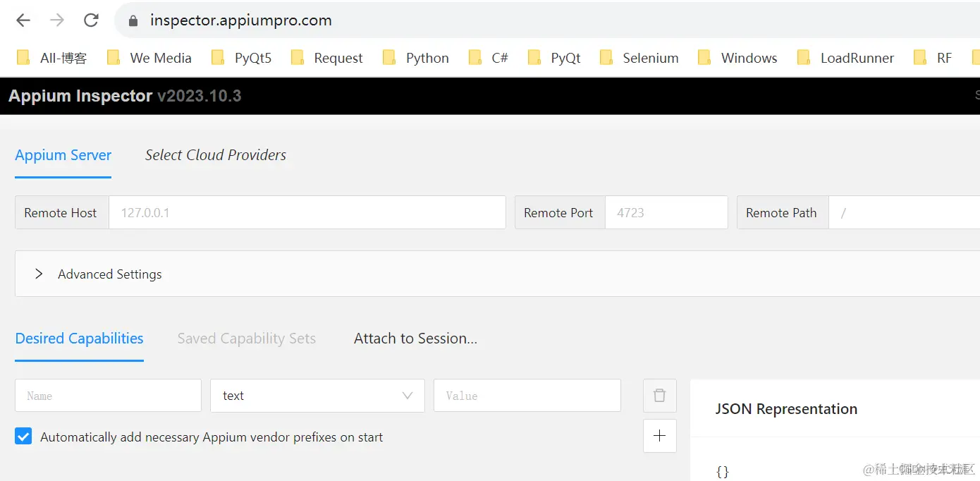Open the All-博客 bookmark folder
980x481 pixels.
pos(51,58)
